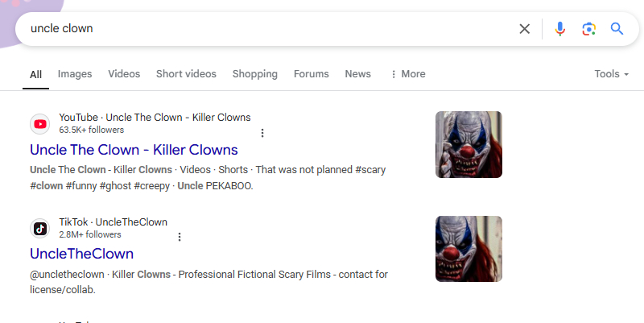
Task: Show News results tab
Action: (357, 74)
